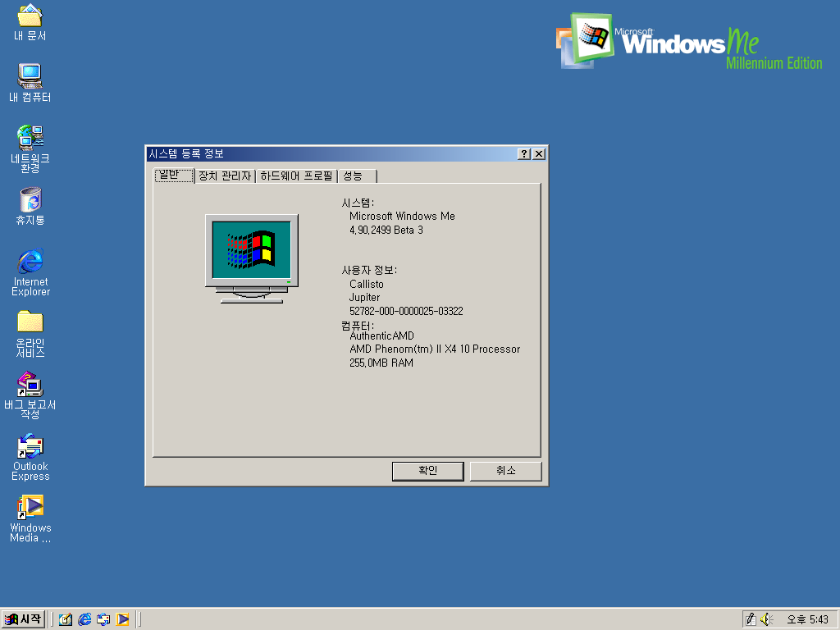Click the "시스템:" section label
The width and height of the screenshot is (840, 630).
click(x=358, y=203)
